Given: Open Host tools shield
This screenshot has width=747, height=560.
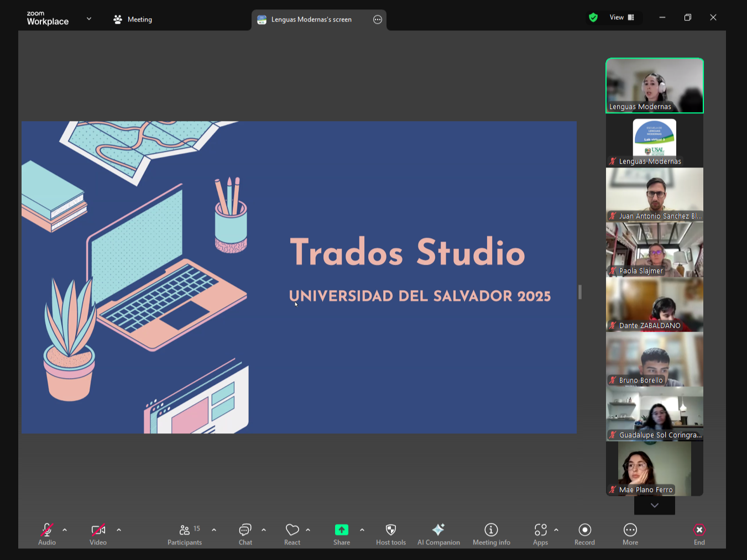Looking at the screenshot, I should 391,533.
